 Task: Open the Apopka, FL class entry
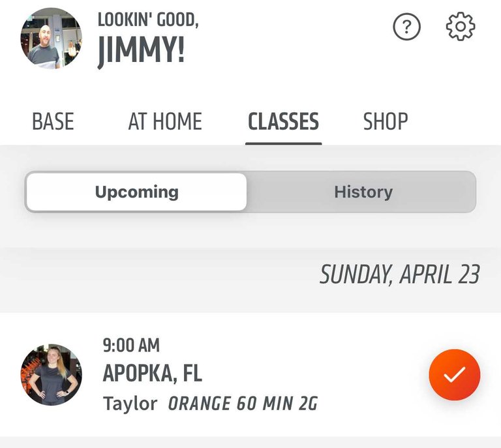(250, 374)
